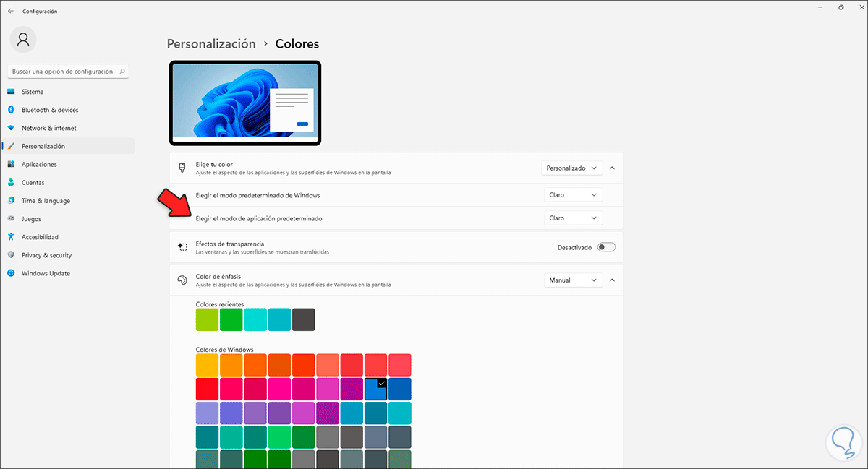The image size is (868, 469).
Task: Open the Color de énfasis Manual dropdown
Action: pyautogui.click(x=573, y=280)
